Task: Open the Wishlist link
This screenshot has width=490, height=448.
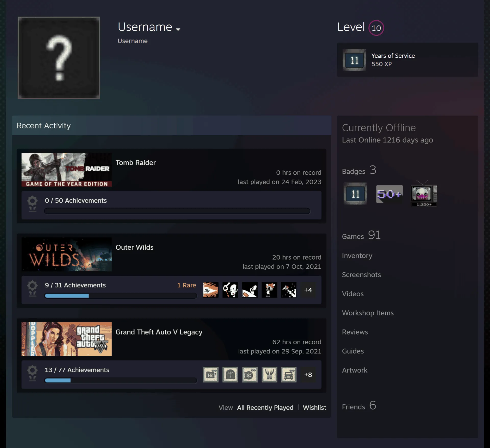Action: 314,407
